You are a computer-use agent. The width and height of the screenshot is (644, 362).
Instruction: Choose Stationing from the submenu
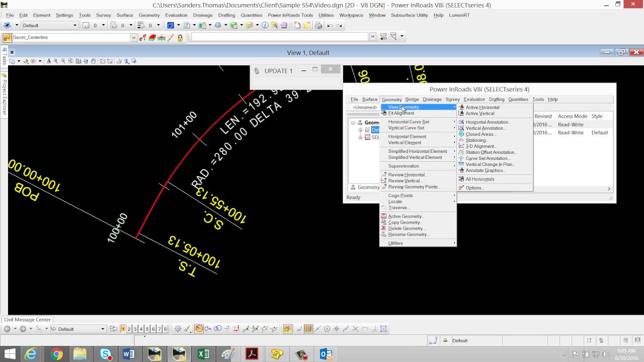476,140
